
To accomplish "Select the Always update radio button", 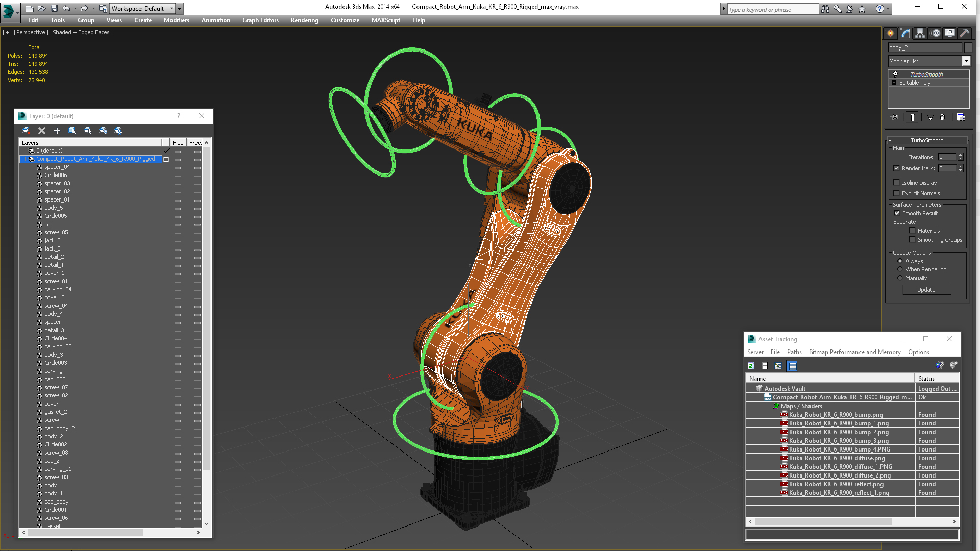I will tap(900, 261).
